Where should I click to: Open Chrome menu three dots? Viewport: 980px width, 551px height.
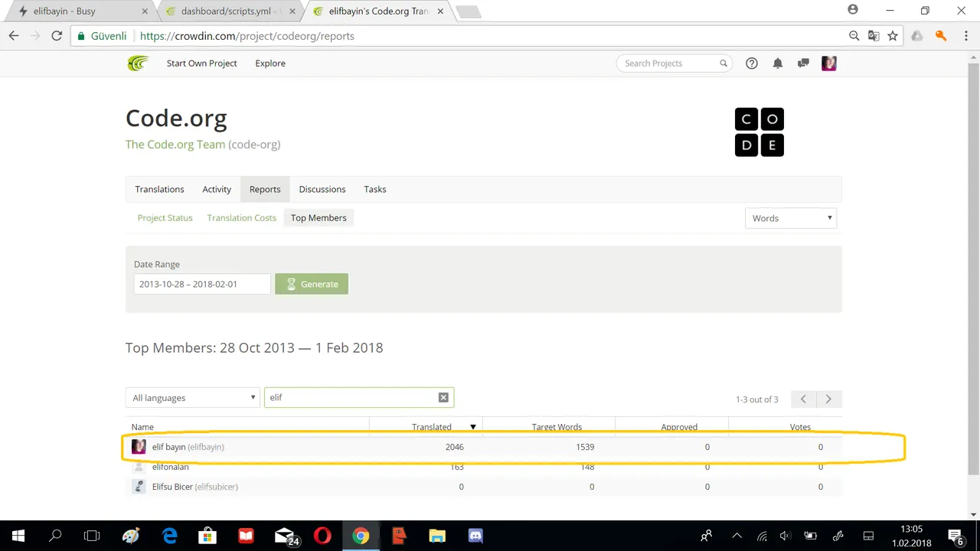(x=965, y=36)
